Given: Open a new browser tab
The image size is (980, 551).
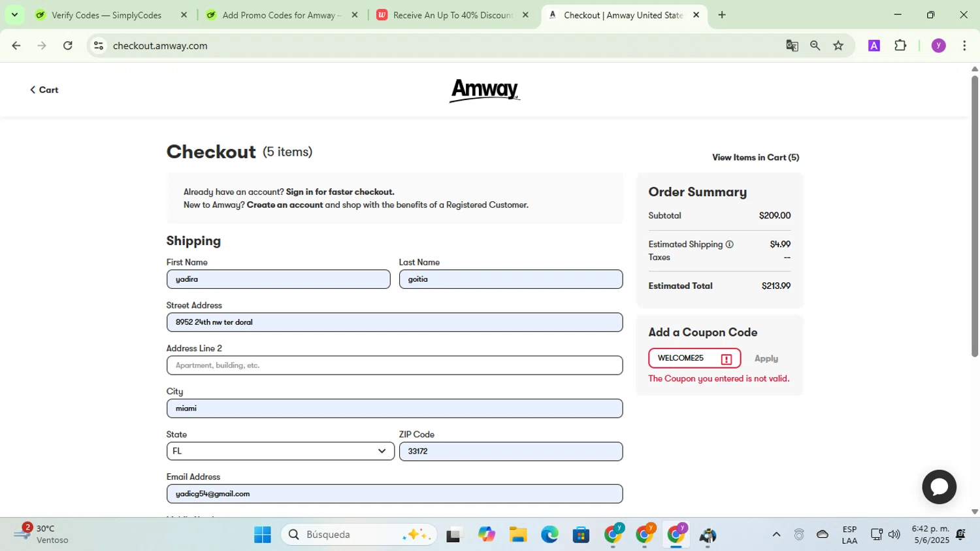Looking at the screenshot, I should coord(722,15).
